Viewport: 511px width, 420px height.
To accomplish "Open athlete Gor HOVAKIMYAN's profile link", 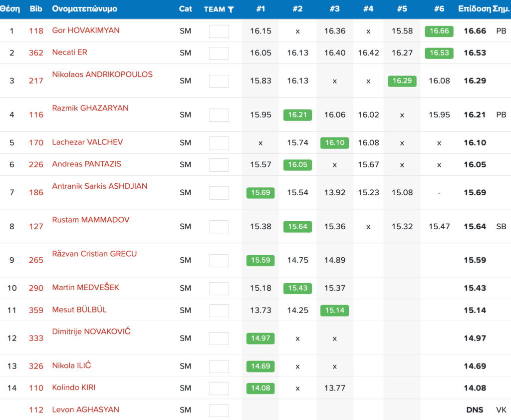I will pos(86,30).
